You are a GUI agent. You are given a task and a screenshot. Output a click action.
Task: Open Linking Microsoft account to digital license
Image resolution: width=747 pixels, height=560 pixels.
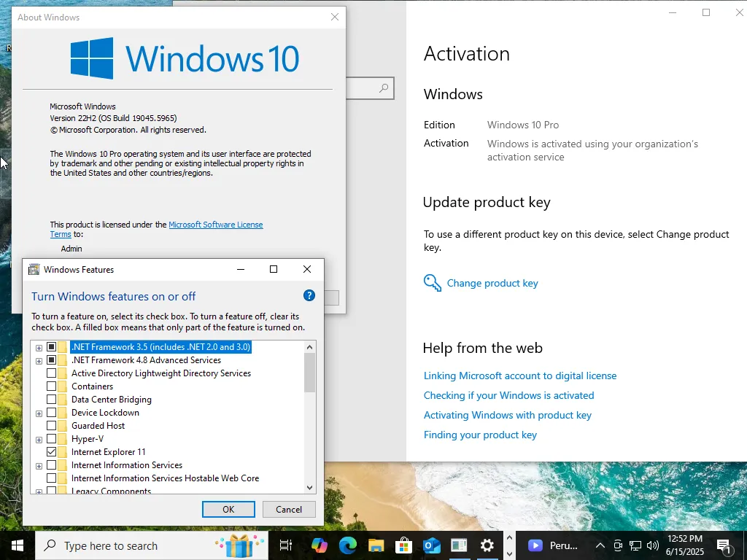519,376
